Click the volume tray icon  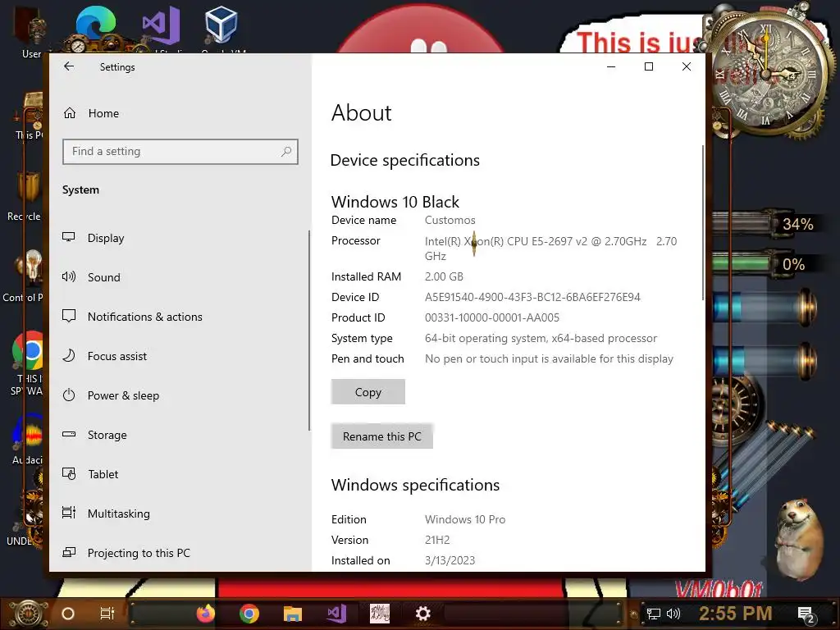pyautogui.click(x=673, y=614)
